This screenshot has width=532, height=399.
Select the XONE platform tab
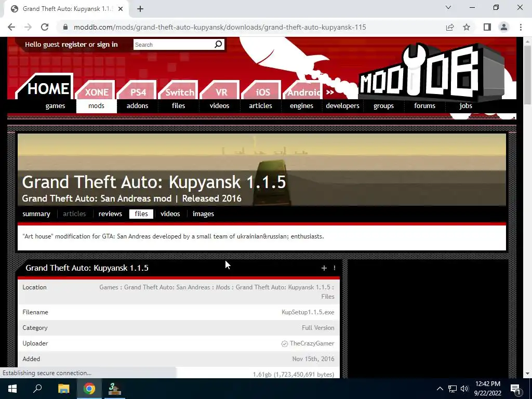pos(96,92)
